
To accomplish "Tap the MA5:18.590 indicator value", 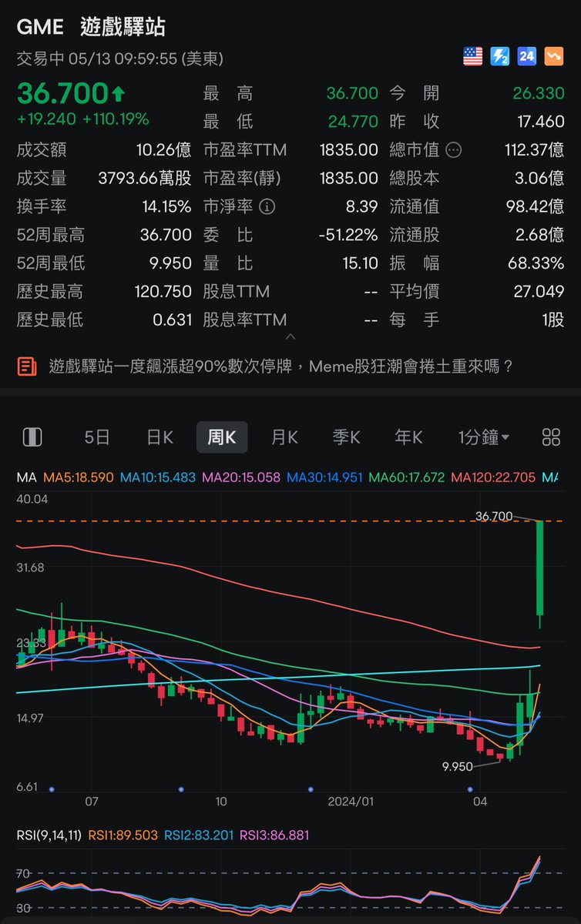I will [x=78, y=477].
